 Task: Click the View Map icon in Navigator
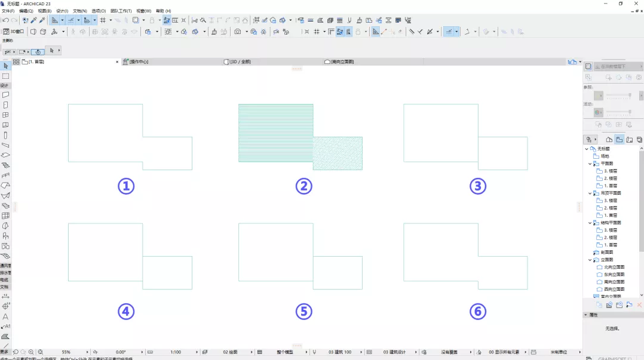coord(619,140)
